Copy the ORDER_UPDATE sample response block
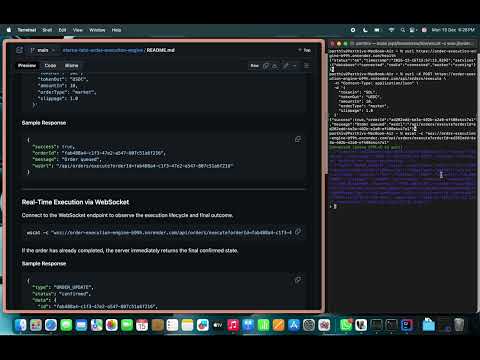The image size is (480, 360). 298,280
